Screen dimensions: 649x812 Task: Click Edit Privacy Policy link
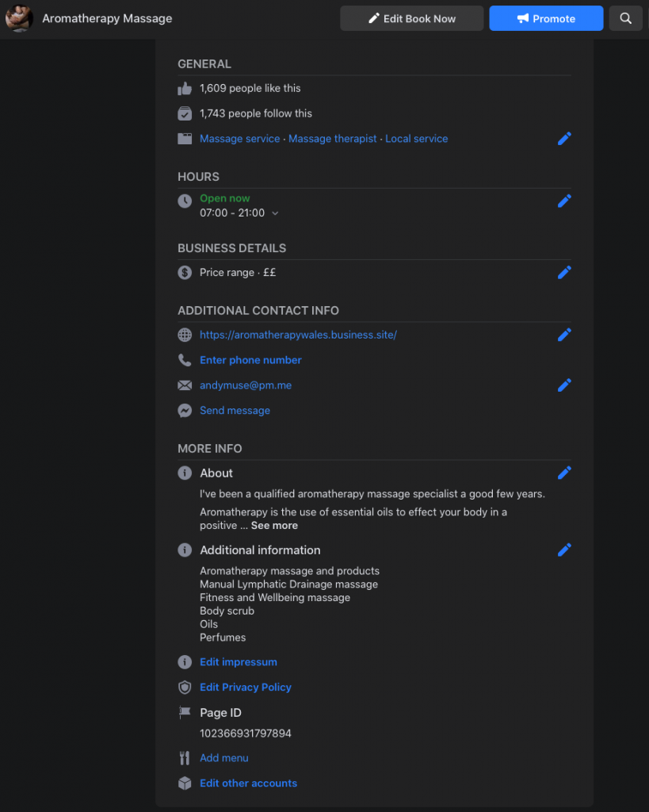(246, 688)
